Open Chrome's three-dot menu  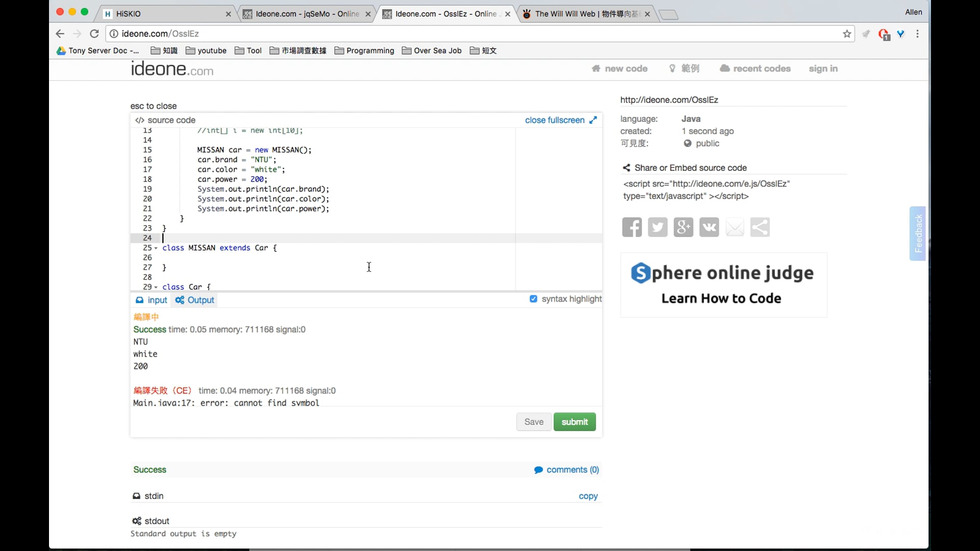point(918,34)
